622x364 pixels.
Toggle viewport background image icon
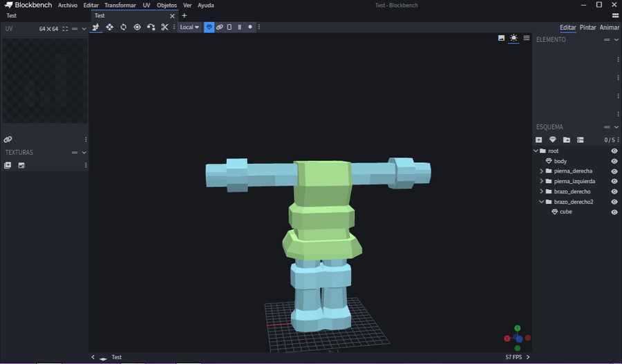[x=502, y=38]
